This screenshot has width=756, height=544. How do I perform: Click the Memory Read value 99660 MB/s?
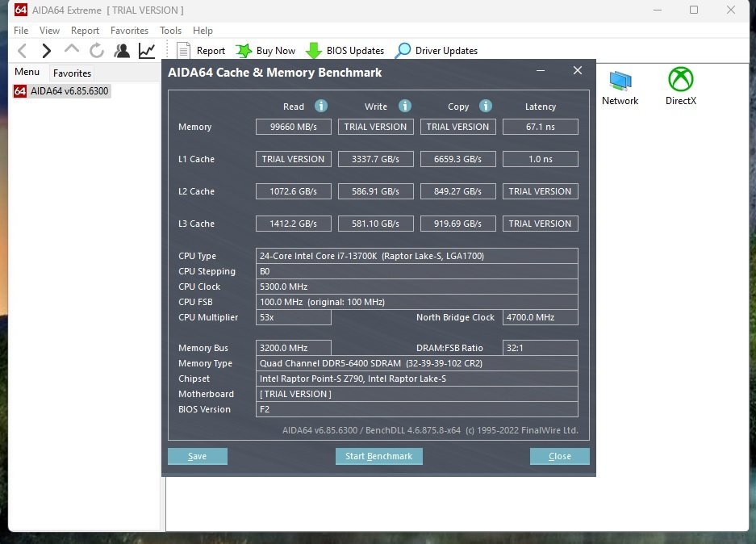(294, 127)
